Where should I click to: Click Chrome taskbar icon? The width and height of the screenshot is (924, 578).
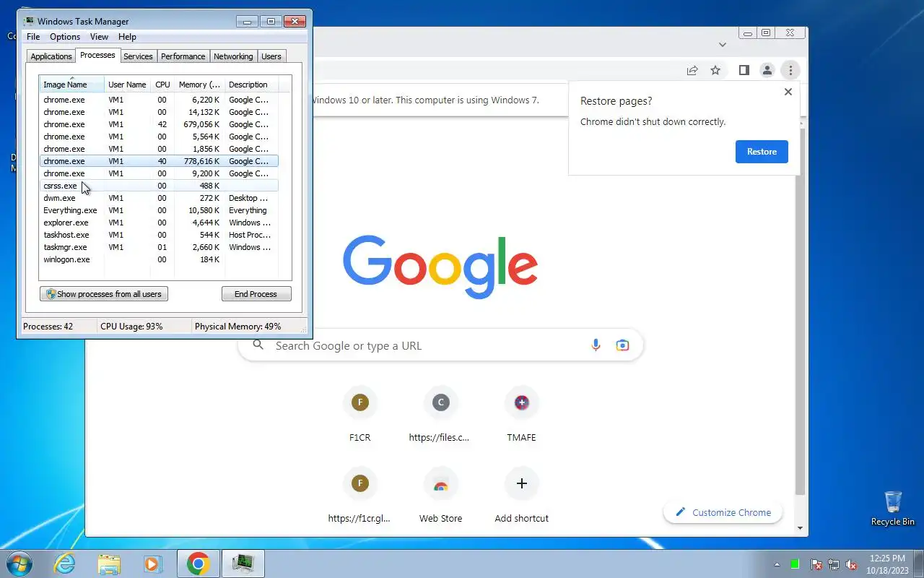(x=199, y=564)
